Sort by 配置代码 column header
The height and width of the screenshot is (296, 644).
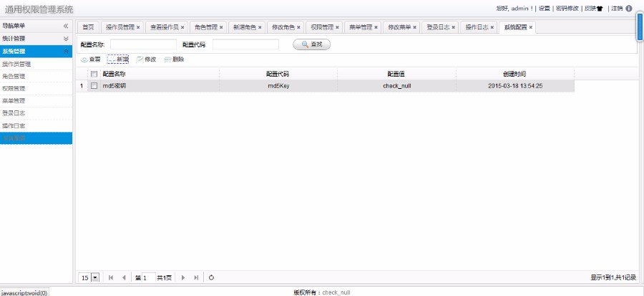click(278, 75)
